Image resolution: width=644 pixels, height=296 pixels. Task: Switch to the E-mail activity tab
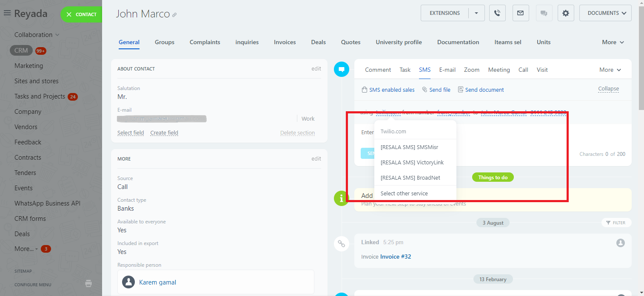pos(447,70)
